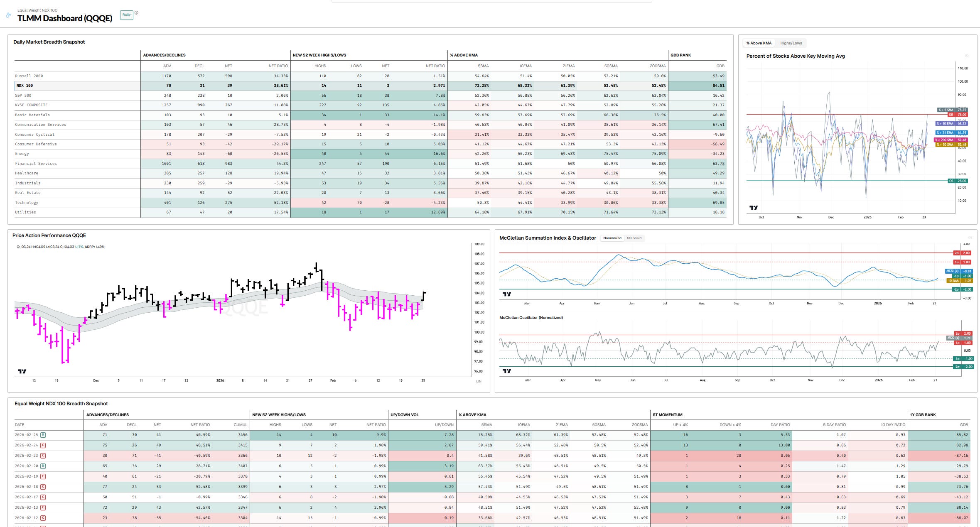Select the % Above KMA tab
This screenshot has height=527, width=980.
(759, 43)
